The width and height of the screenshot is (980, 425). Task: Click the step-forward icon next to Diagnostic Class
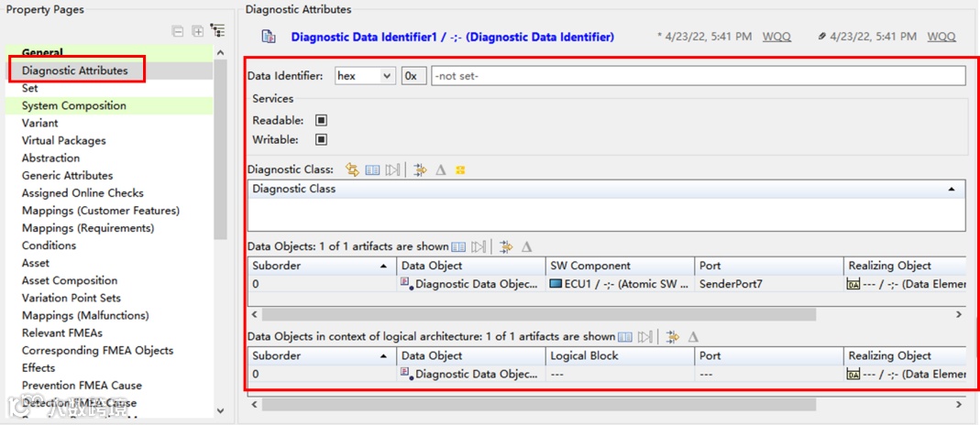tap(391, 169)
